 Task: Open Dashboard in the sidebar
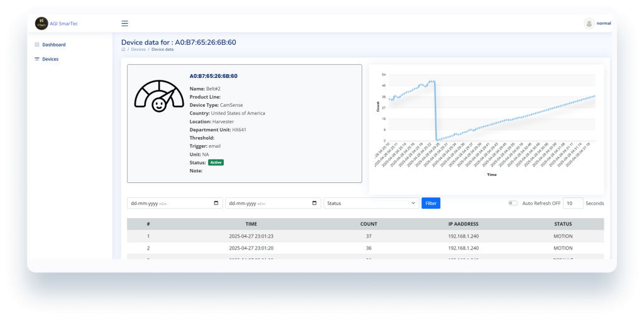(x=54, y=45)
